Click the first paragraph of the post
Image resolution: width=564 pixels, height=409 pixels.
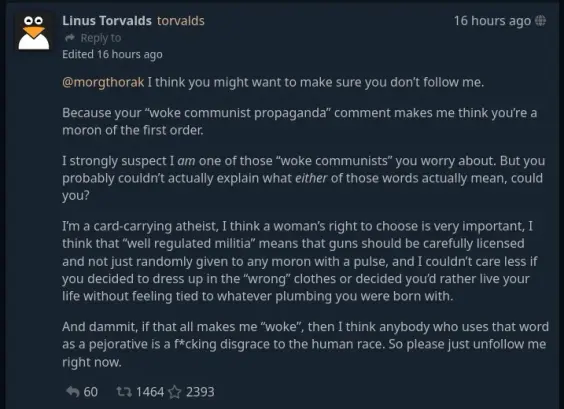point(273,82)
